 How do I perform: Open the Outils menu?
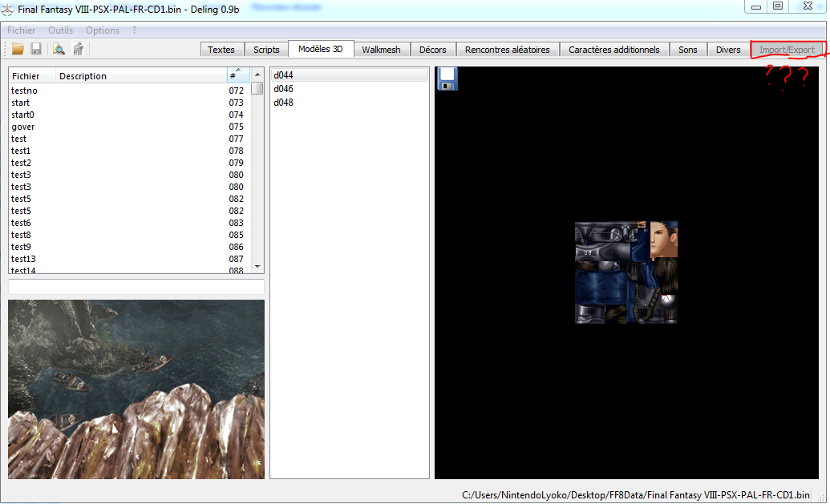pyautogui.click(x=60, y=30)
